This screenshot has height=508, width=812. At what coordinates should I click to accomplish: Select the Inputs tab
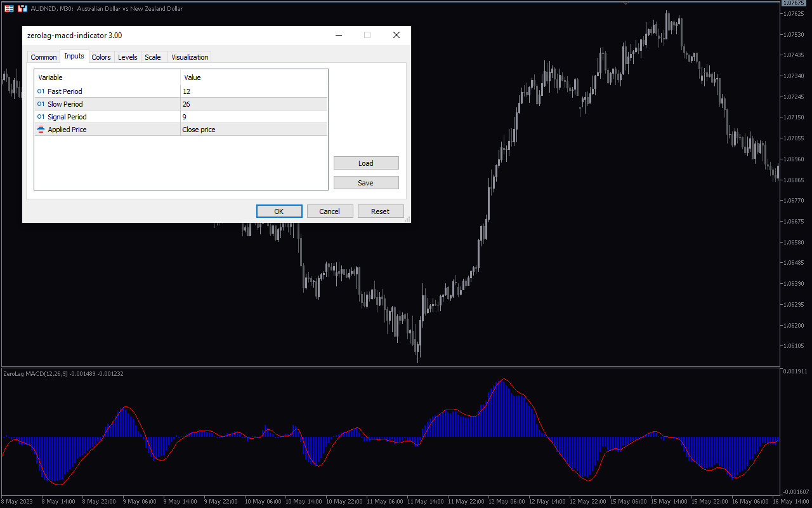(x=74, y=56)
